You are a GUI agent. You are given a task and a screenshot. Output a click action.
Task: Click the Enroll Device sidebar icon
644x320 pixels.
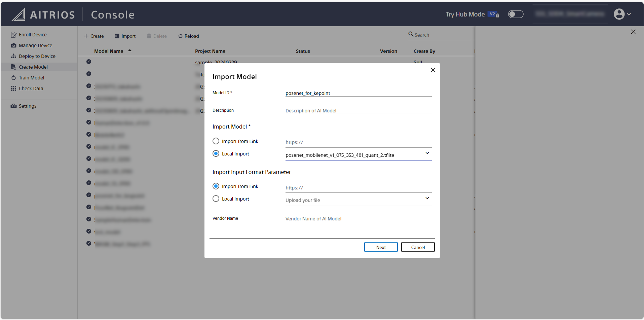click(x=13, y=35)
